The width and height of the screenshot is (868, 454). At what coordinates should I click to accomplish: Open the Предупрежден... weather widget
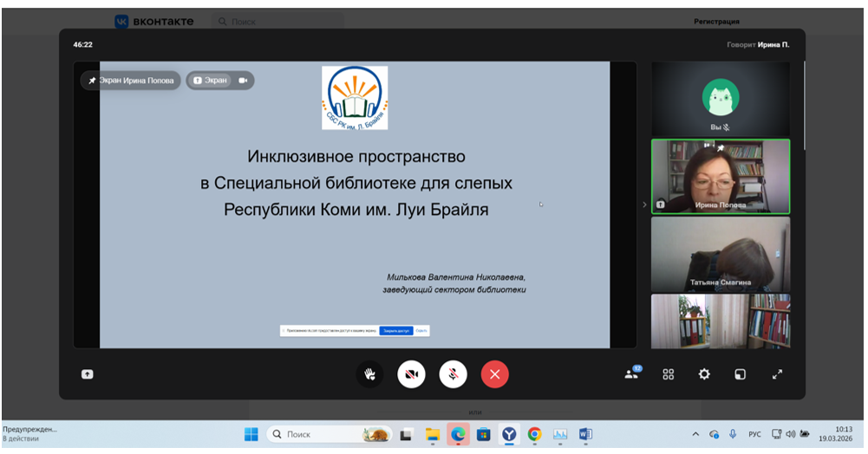pyautogui.click(x=29, y=434)
